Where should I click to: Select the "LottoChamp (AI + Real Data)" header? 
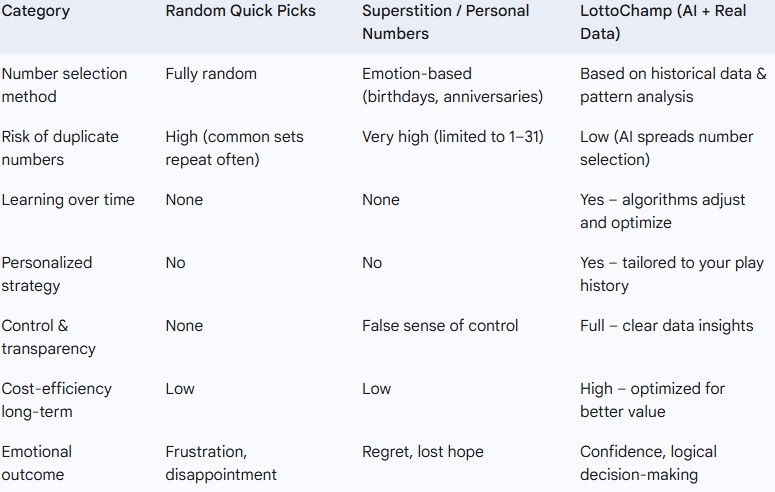coord(662,22)
